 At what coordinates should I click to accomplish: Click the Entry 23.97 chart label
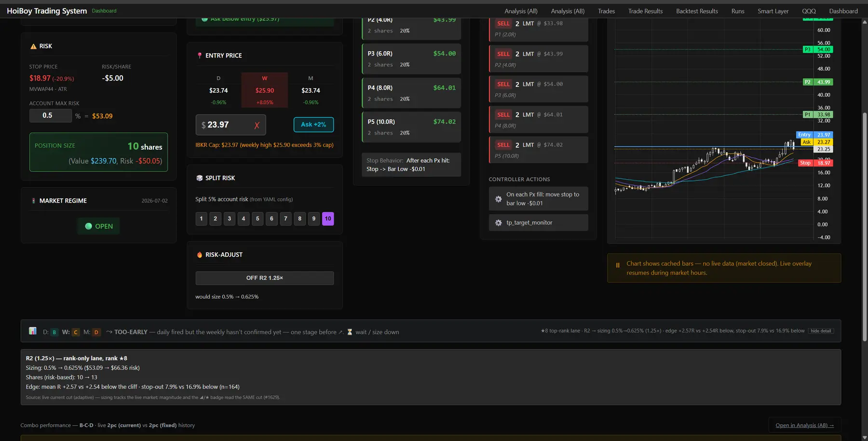(x=814, y=135)
